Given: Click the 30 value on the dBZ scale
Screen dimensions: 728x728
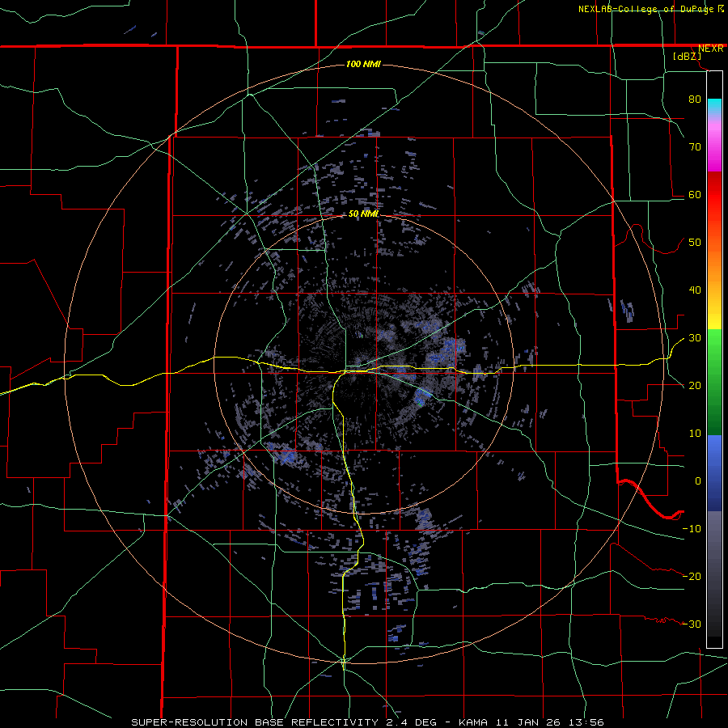Looking at the screenshot, I should tap(695, 338).
